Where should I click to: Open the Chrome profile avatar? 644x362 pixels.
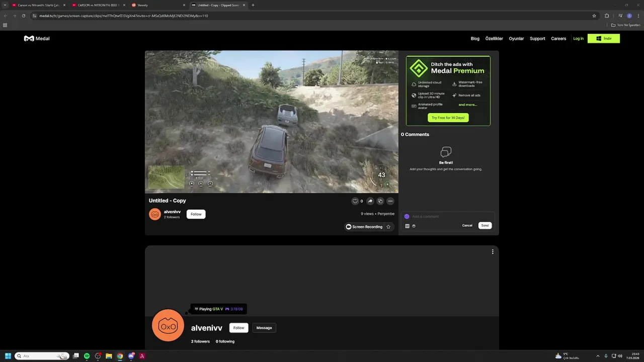pyautogui.click(x=629, y=16)
